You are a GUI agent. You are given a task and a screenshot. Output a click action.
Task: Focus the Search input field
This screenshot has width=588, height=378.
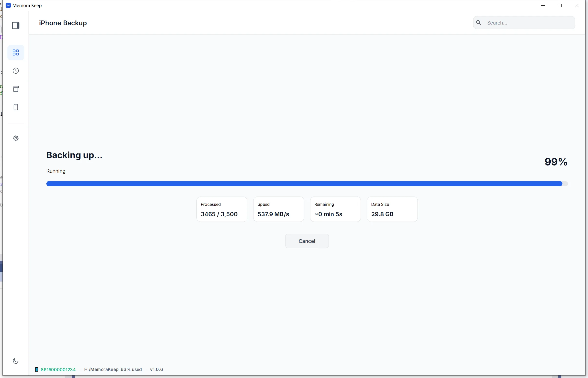pos(524,23)
